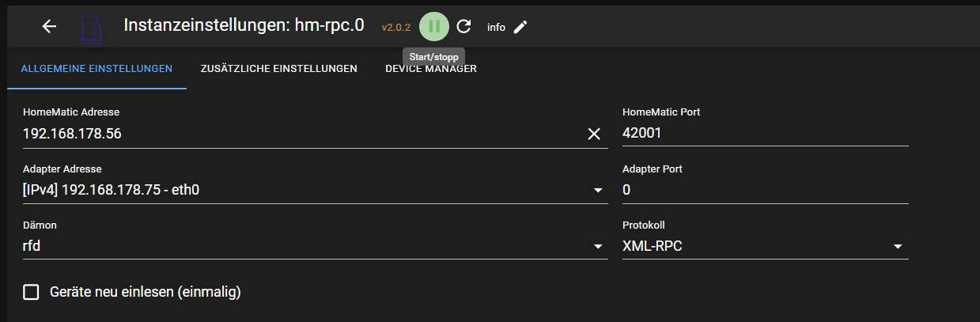Switch to Zusätzliche Einstellungen tab

(279, 69)
